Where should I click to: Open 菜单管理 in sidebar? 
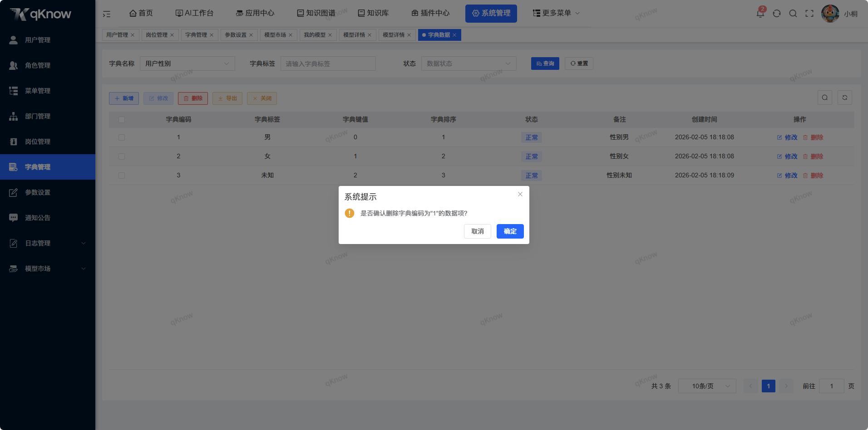(48, 91)
